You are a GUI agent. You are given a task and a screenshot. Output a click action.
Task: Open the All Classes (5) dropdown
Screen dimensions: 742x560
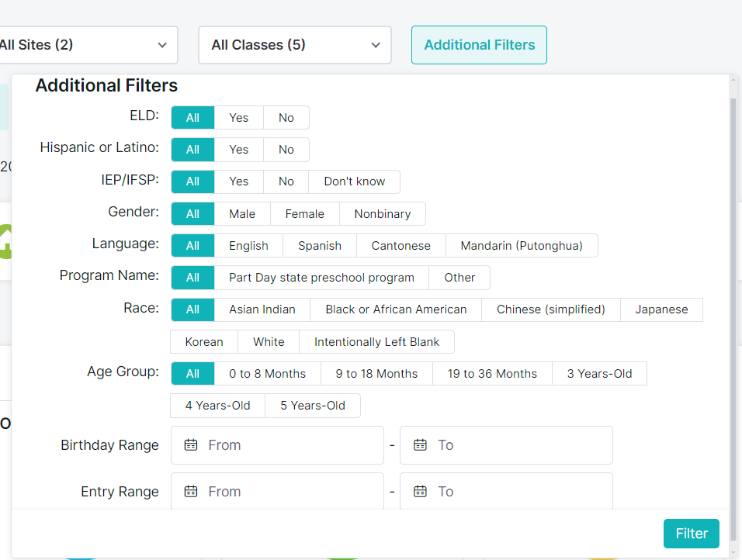(295, 45)
